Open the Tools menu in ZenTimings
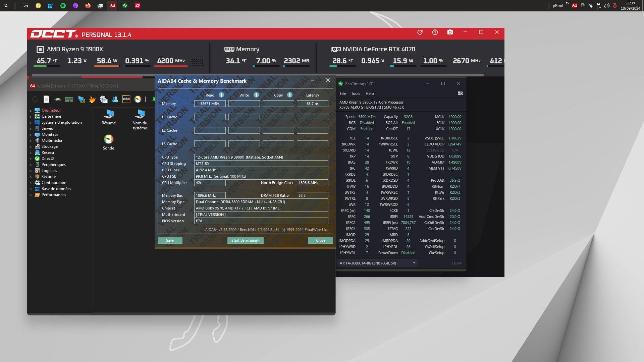This screenshot has height=362, width=644. tap(356, 94)
